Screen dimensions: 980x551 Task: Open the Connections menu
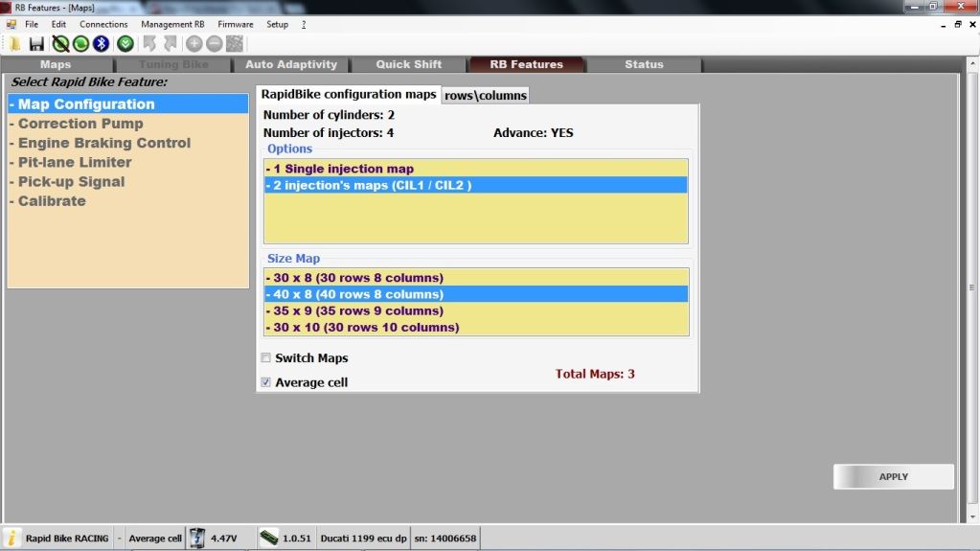(103, 24)
